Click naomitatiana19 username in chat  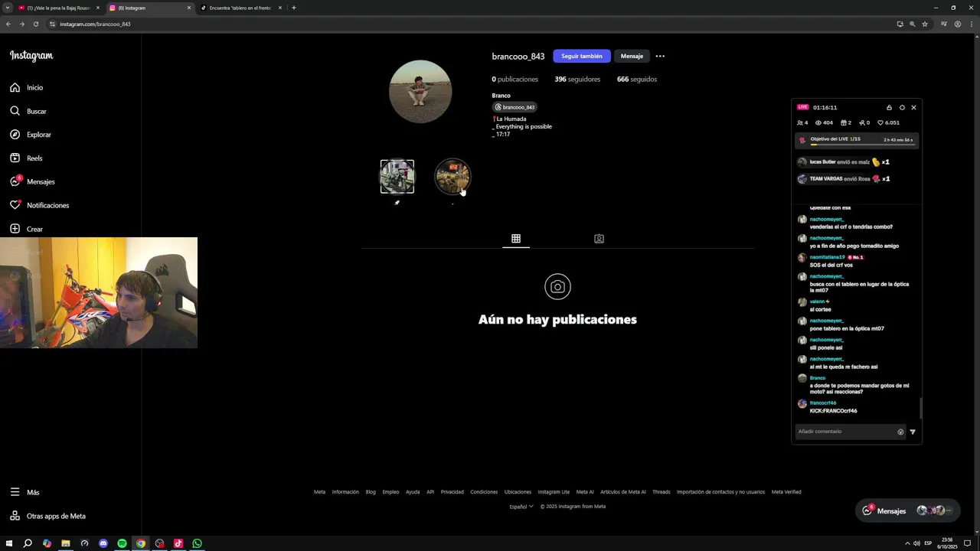(828, 257)
